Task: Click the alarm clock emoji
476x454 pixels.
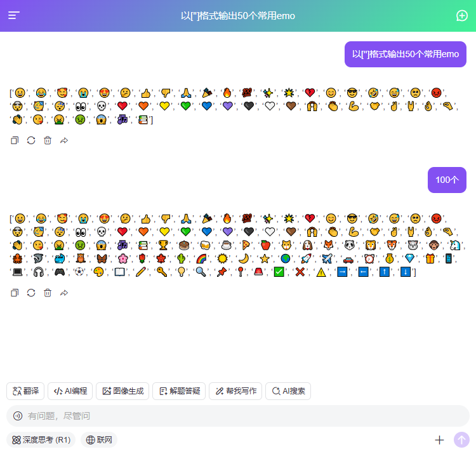Action: [369, 258]
